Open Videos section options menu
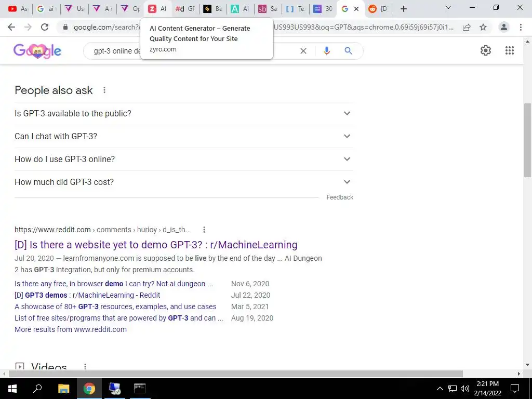The height and width of the screenshot is (399, 532). coord(85,366)
